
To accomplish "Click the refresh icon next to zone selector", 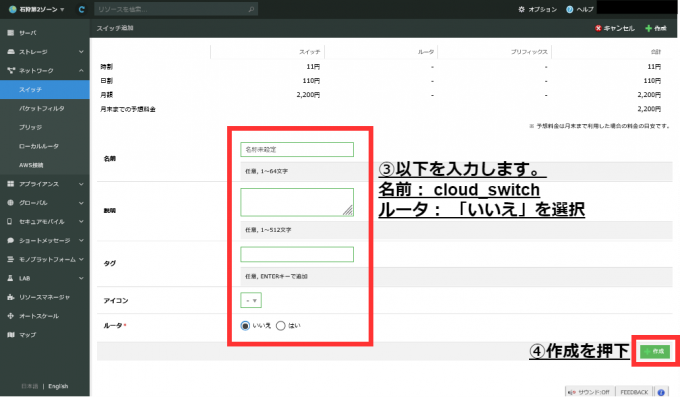I will pos(81,9).
